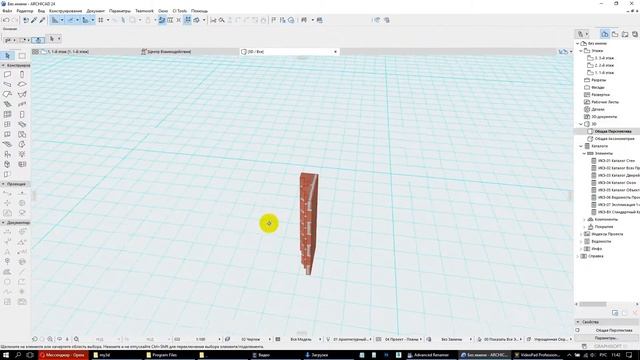Collapse the Каталоги node in Navigator
The width and height of the screenshot is (640, 360).
(581, 146)
